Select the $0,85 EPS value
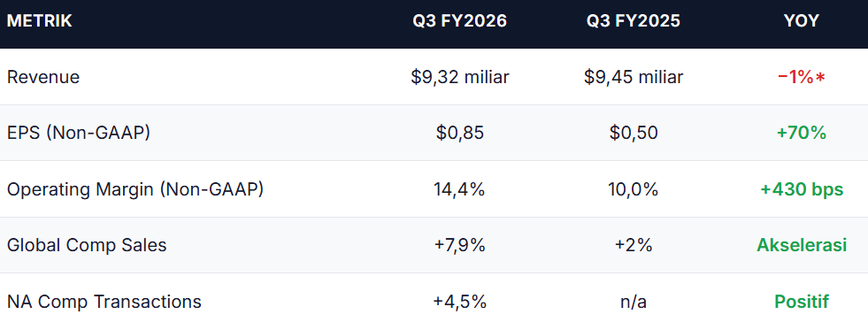Viewport: 868px width, 322px height. [459, 133]
